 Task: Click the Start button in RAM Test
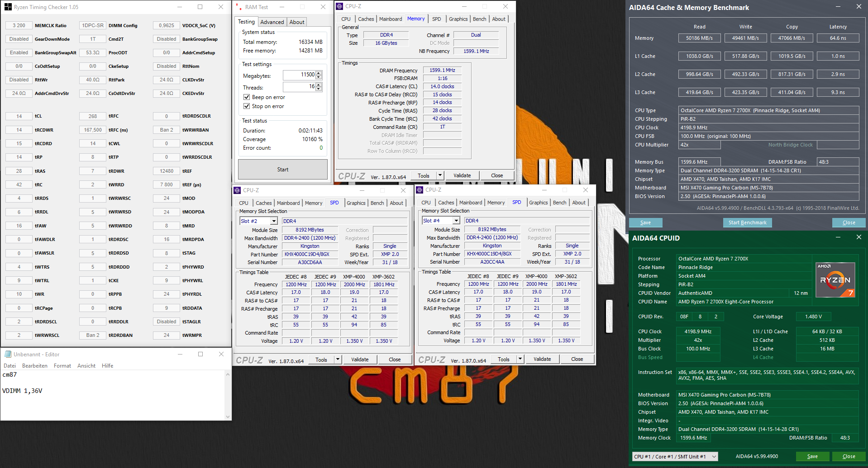[x=283, y=170]
